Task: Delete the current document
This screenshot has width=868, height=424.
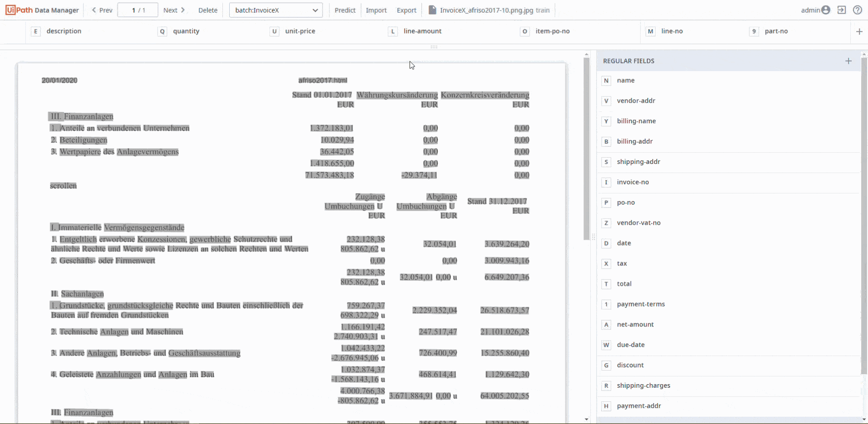Action: click(x=208, y=10)
